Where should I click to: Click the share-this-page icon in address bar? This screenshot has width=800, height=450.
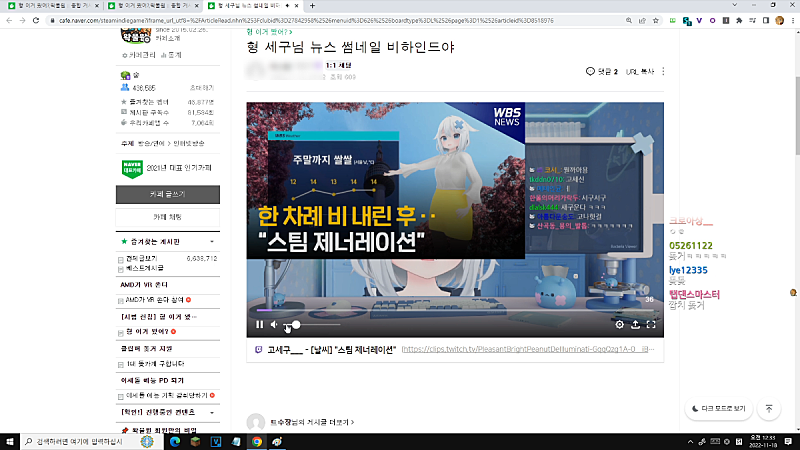642,20
